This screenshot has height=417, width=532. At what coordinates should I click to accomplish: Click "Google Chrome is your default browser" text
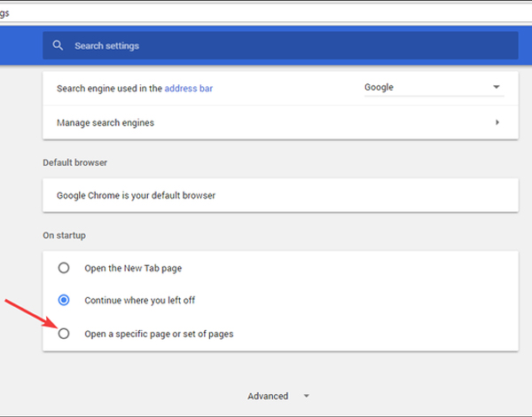pyautogui.click(x=136, y=195)
